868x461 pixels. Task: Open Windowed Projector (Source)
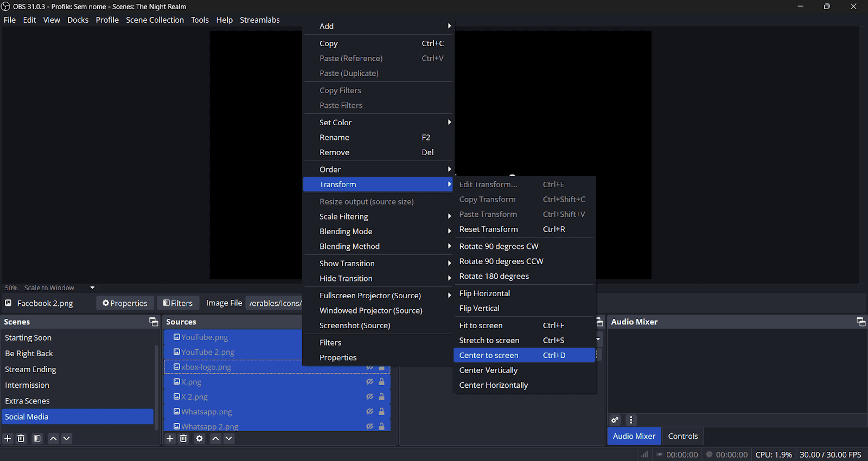pyautogui.click(x=378, y=311)
